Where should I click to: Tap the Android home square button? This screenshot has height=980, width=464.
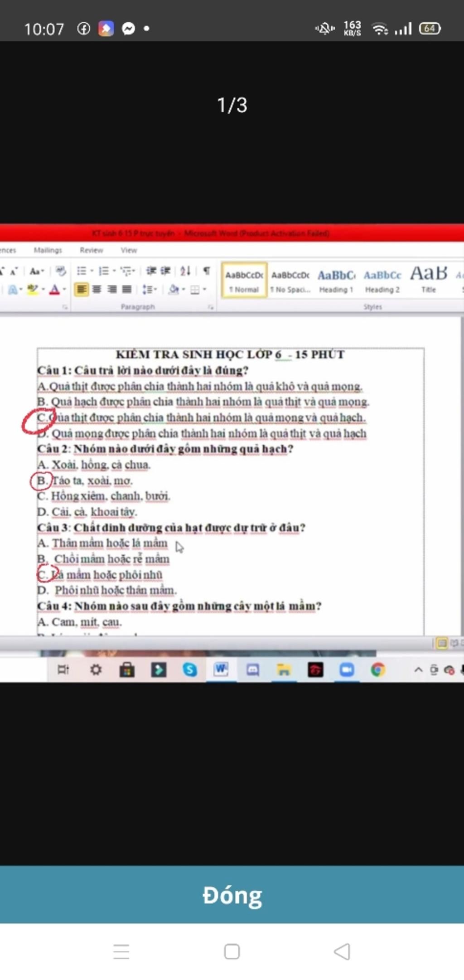click(232, 951)
